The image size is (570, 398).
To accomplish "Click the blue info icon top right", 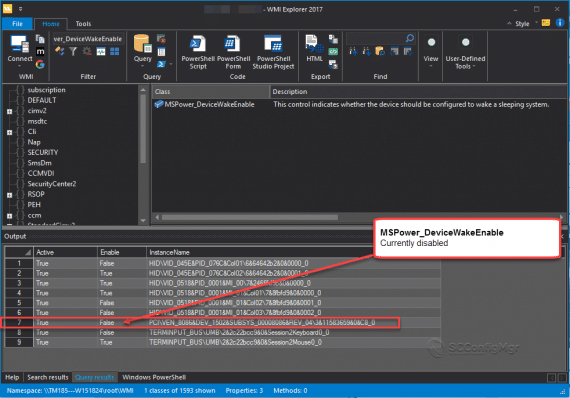I will 560,23.
